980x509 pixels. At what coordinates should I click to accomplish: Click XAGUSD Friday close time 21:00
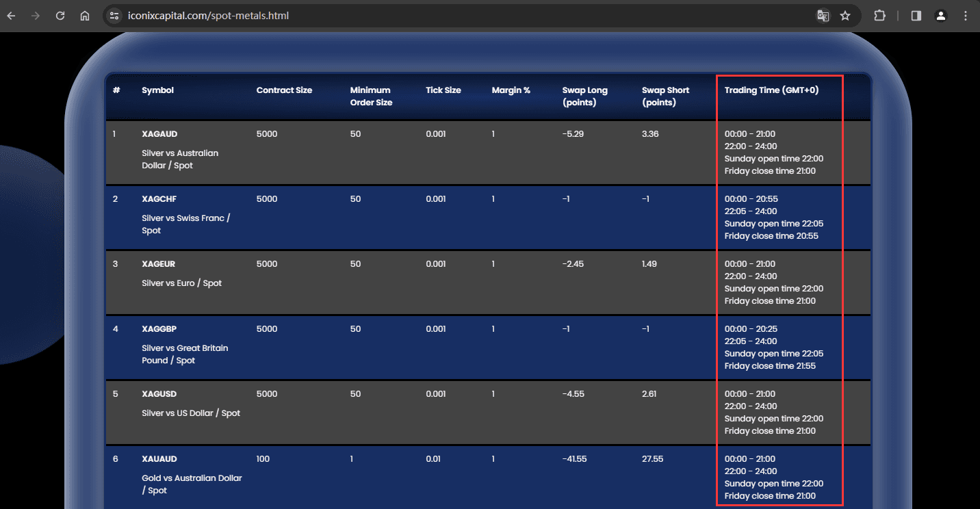tap(770, 431)
